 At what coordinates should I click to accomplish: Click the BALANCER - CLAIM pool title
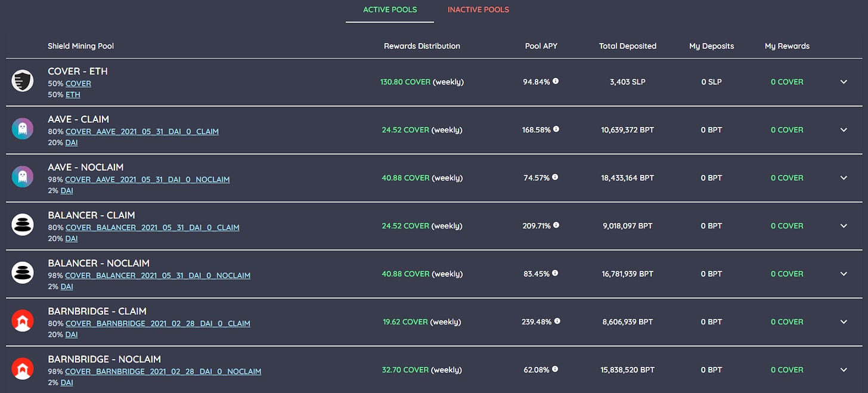pyautogui.click(x=91, y=215)
